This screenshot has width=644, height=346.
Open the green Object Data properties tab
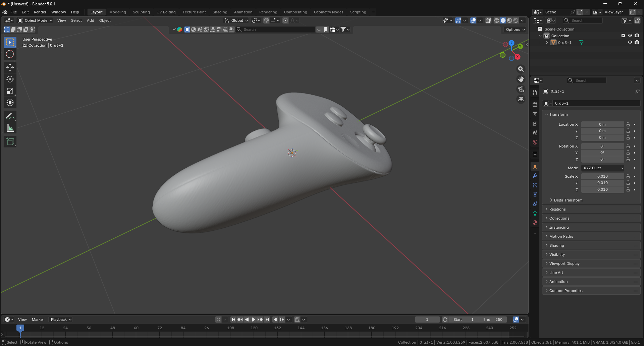(x=535, y=213)
